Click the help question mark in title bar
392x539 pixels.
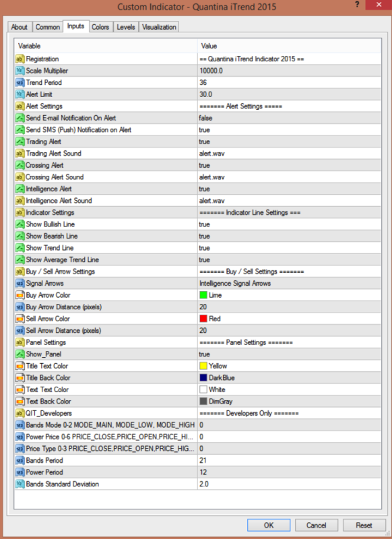coord(357,5)
